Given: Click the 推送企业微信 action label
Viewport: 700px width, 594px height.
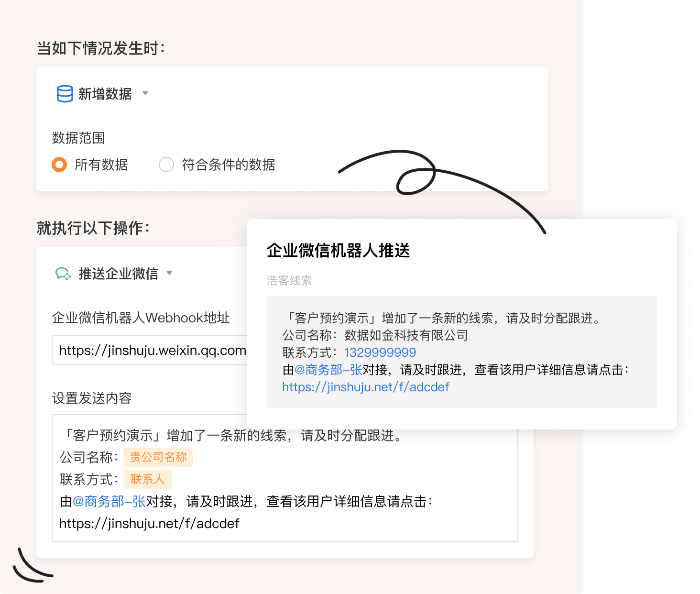Looking at the screenshot, I should pos(119,274).
